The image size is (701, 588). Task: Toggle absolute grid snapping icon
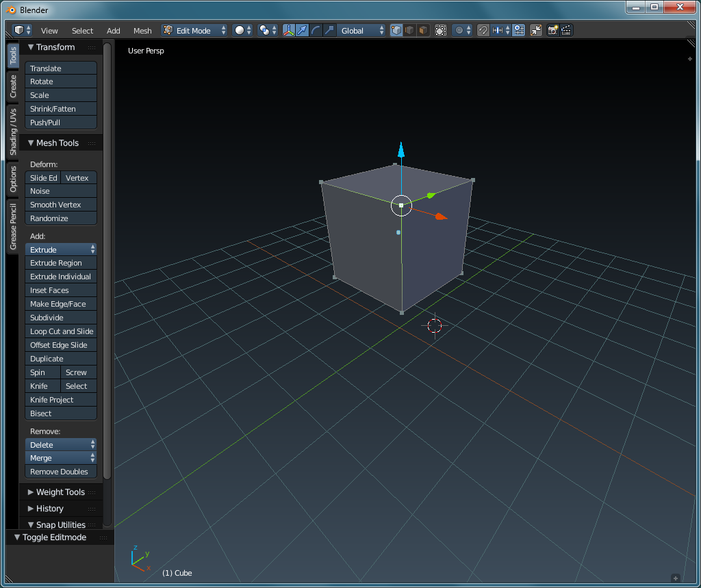click(519, 30)
